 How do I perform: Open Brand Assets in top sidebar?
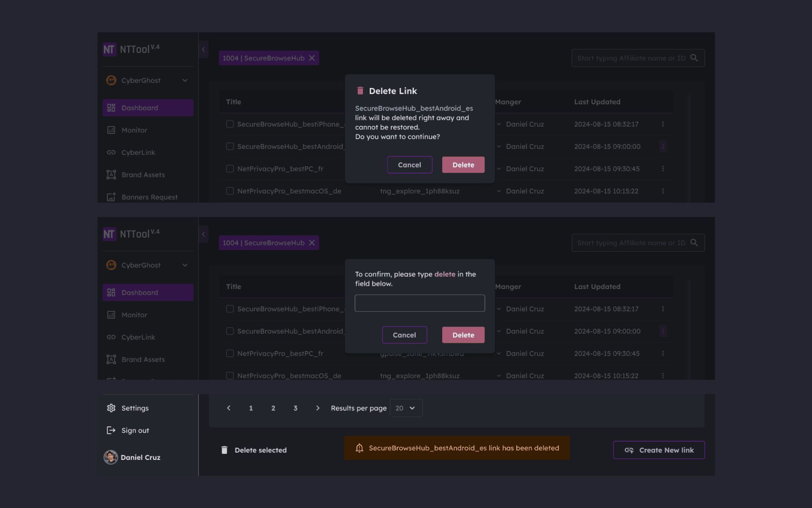(x=143, y=175)
